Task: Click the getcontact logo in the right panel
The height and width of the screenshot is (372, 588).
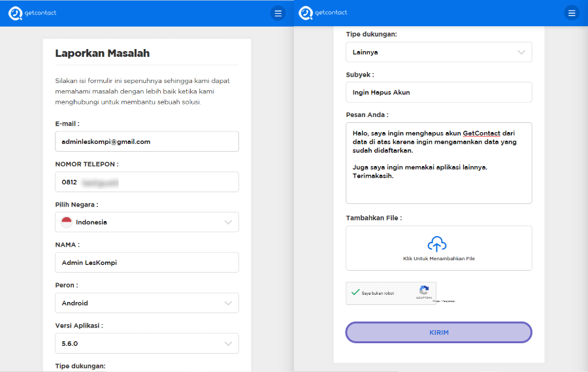Action: pyautogui.click(x=323, y=13)
